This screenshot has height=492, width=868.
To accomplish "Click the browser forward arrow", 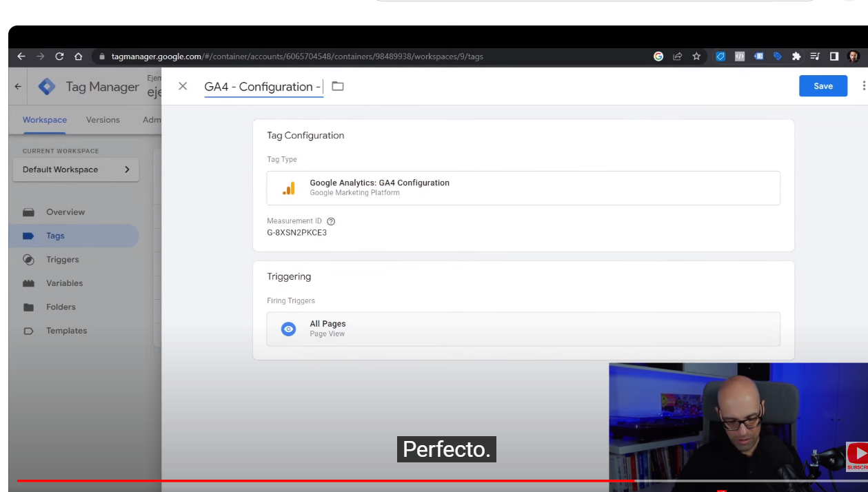I will pos(41,57).
